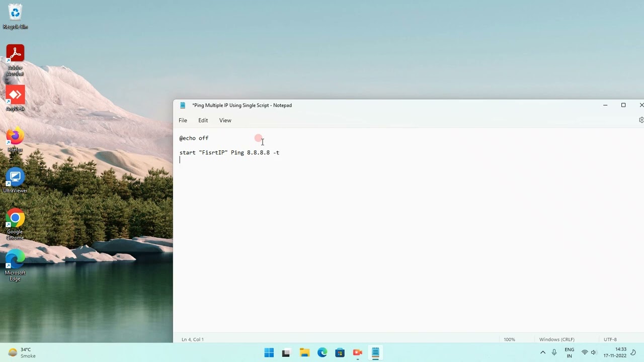The height and width of the screenshot is (362, 644).
Task: Maximize the Notepad window
Action: point(623,105)
